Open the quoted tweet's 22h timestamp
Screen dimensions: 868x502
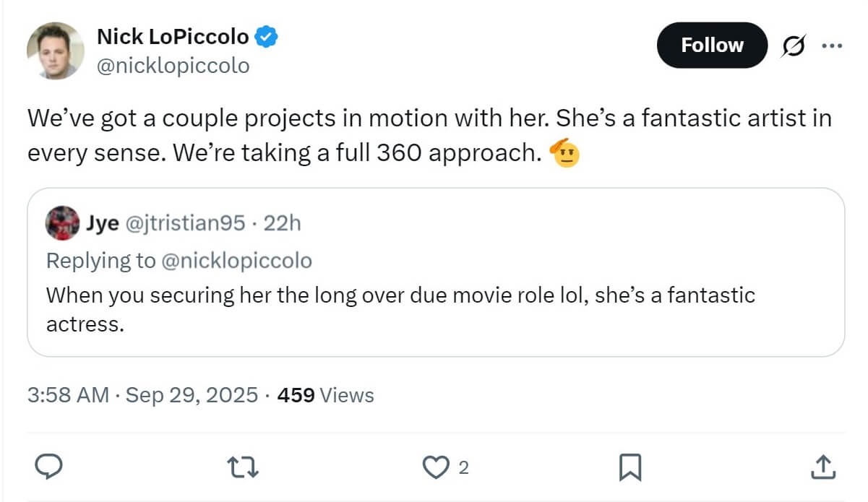click(283, 224)
